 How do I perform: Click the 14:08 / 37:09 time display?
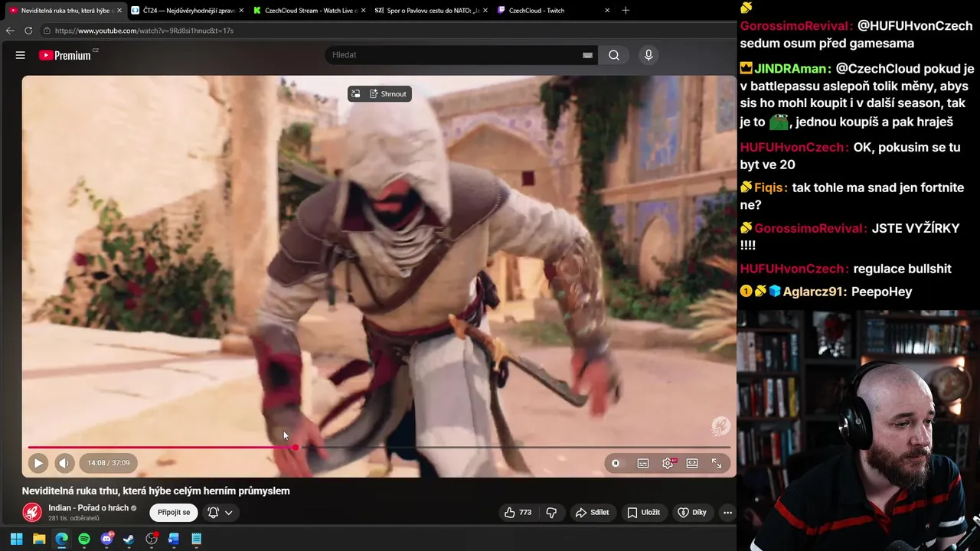point(108,463)
